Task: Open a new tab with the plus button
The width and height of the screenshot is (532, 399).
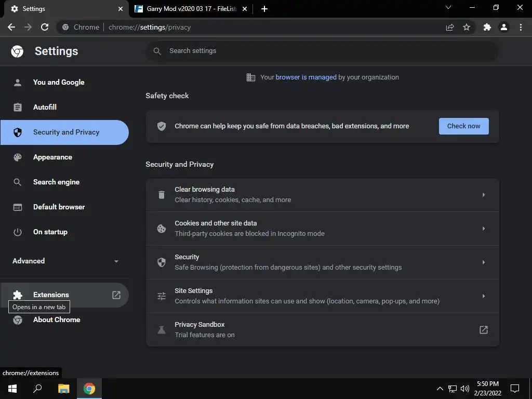Action: point(264,9)
